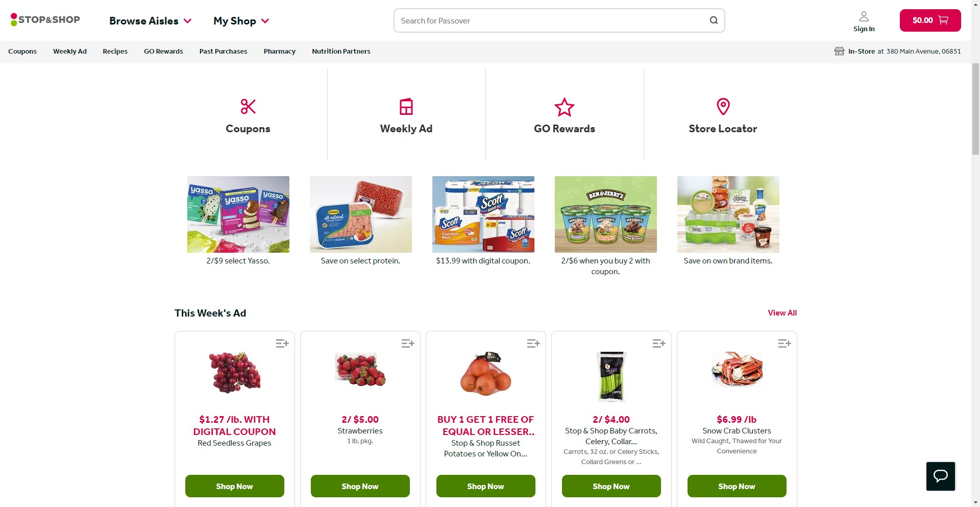Image resolution: width=980 pixels, height=507 pixels.
Task: Click the Coupons scissors icon
Action: click(248, 107)
